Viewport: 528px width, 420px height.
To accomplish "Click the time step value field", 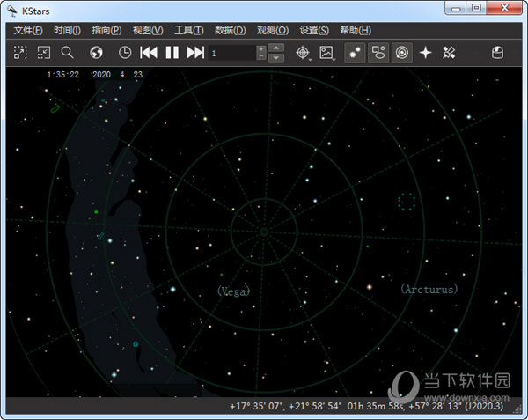I will coord(232,53).
